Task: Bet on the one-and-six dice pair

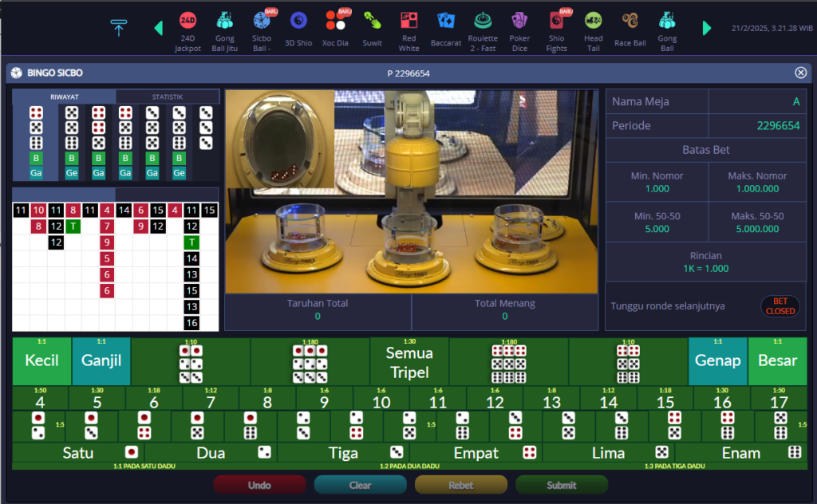Action: (250, 425)
